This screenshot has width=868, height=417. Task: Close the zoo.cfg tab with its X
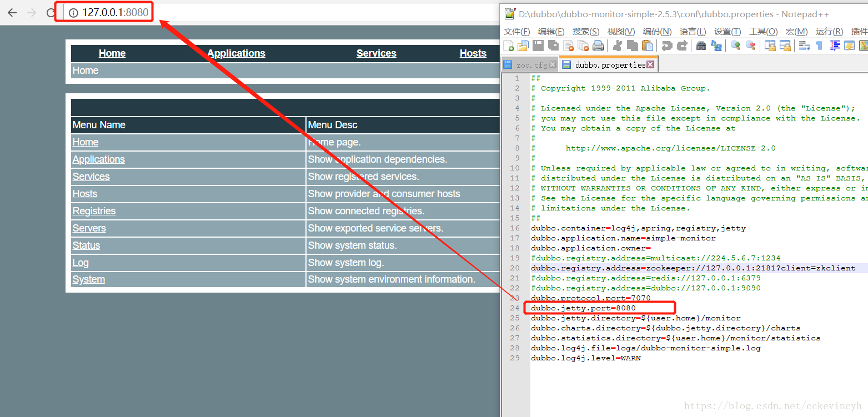tap(553, 65)
